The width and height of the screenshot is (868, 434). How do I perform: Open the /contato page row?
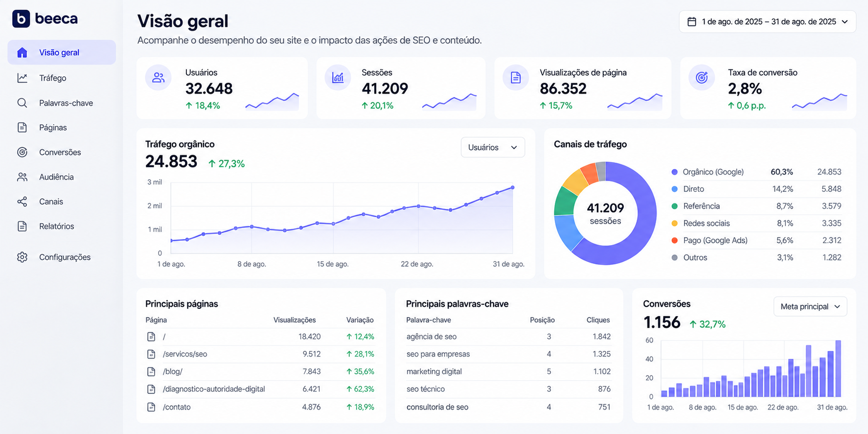pos(260,407)
